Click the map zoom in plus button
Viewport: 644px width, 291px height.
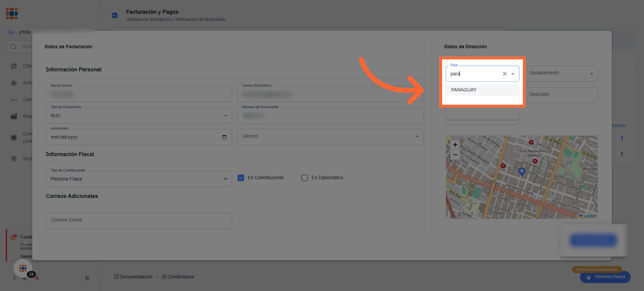(455, 145)
